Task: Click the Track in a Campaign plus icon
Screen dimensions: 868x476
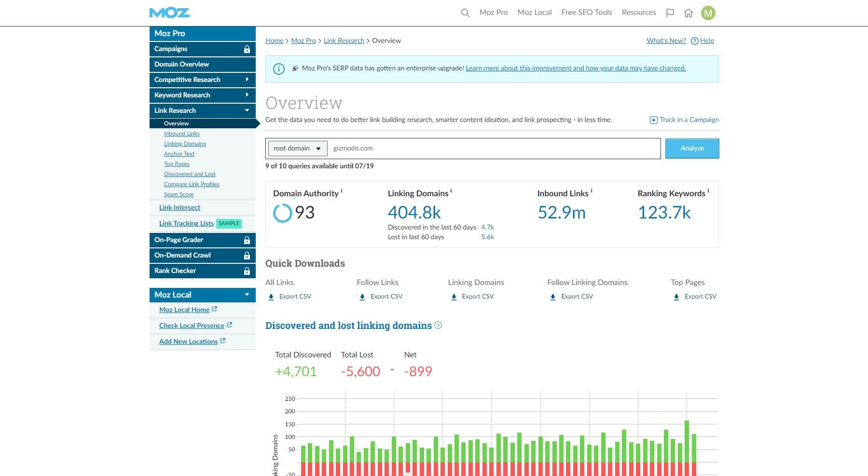Action: (653, 120)
